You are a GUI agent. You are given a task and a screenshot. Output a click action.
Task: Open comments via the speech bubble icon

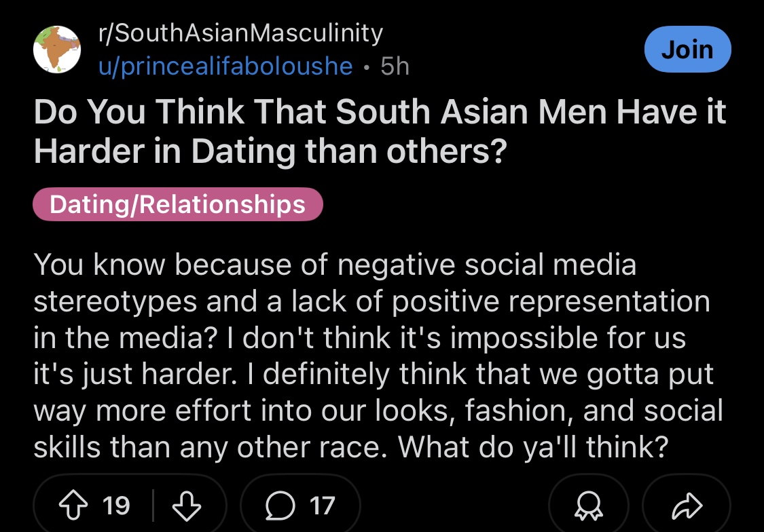(x=279, y=506)
